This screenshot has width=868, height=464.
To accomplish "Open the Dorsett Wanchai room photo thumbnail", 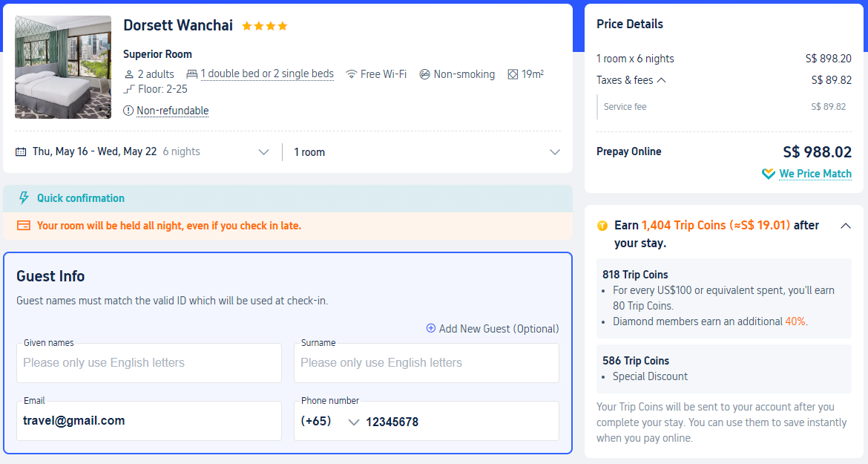I will click(x=63, y=67).
